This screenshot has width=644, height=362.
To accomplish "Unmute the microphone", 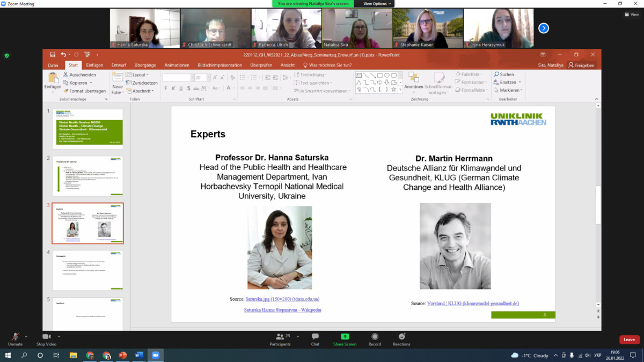I will coord(15,337).
